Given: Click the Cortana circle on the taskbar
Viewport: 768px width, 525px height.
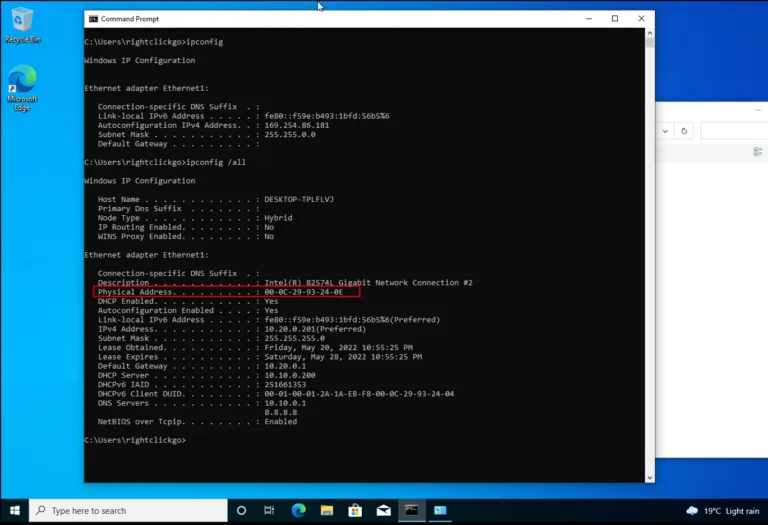Looking at the screenshot, I should [241, 511].
